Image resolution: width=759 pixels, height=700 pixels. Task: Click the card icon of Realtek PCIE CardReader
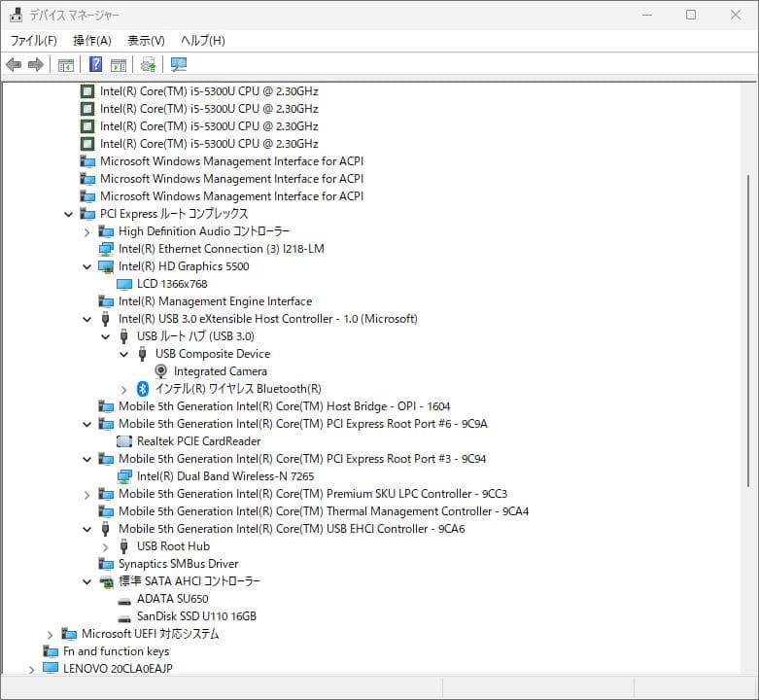click(124, 441)
